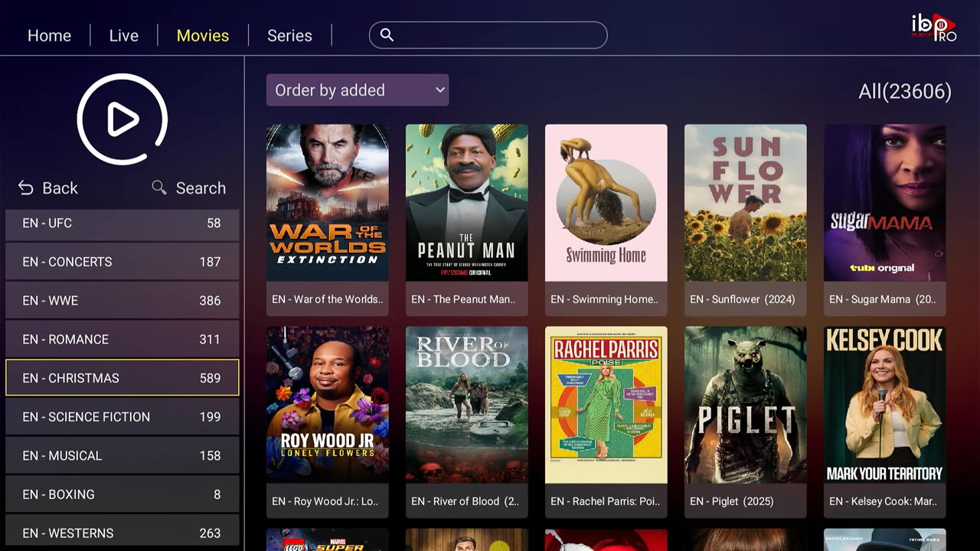Open the Rachel Parris Poise poster
The width and height of the screenshot is (980, 551).
606,405
